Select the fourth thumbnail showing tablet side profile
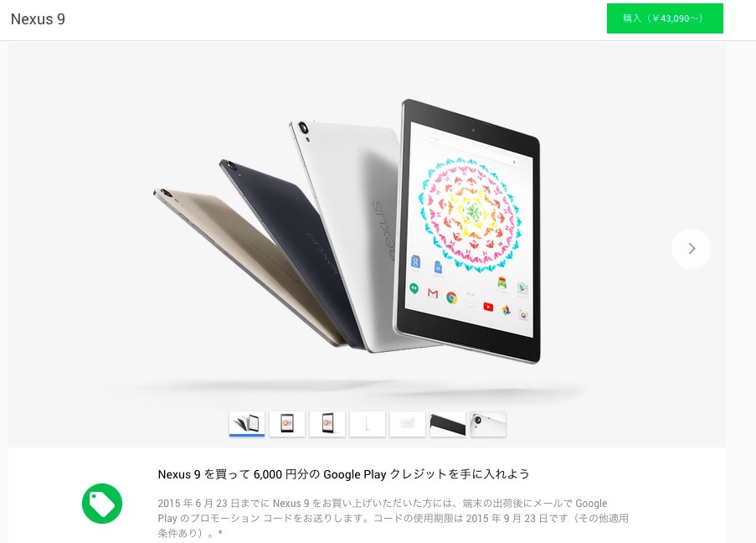The image size is (756, 543). point(368,424)
